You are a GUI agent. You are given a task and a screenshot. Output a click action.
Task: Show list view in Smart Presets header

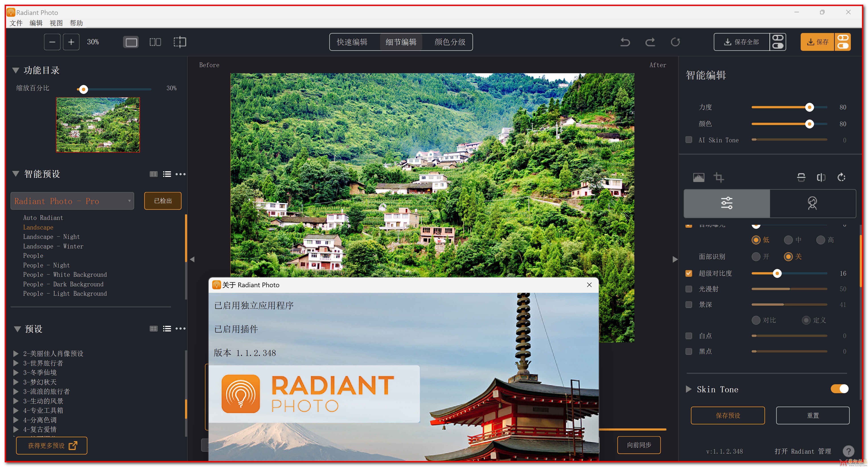click(167, 174)
